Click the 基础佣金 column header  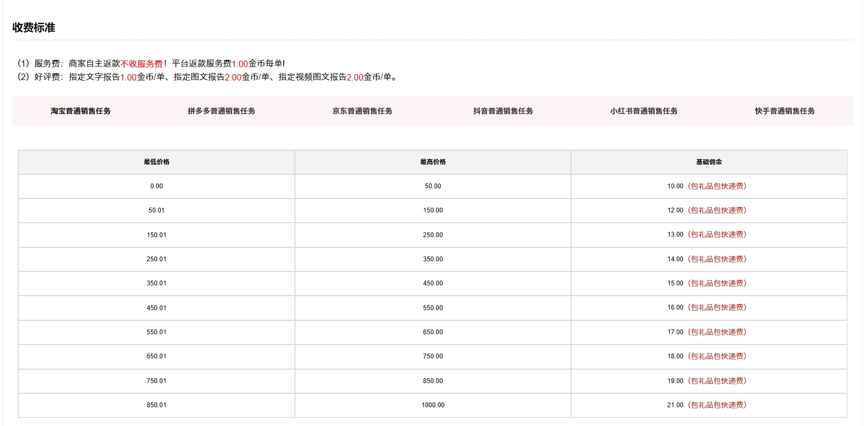click(x=709, y=162)
